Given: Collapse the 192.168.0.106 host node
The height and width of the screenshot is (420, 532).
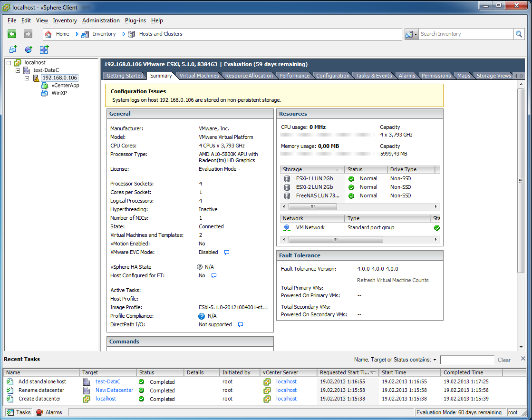Looking at the screenshot, I should [x=27, y=78].
